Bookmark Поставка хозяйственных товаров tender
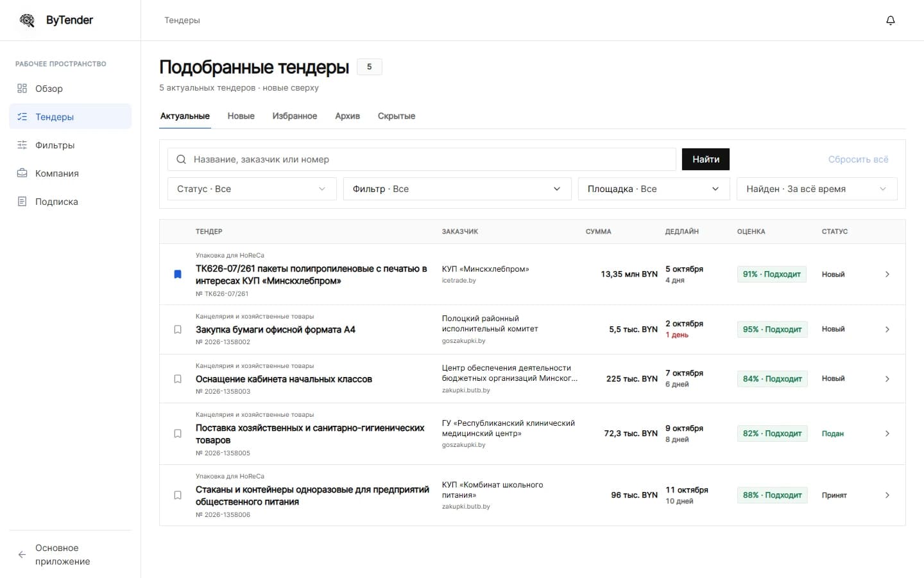Image resolution: width=924 pixels, height=578 pixels. (178, 433)
